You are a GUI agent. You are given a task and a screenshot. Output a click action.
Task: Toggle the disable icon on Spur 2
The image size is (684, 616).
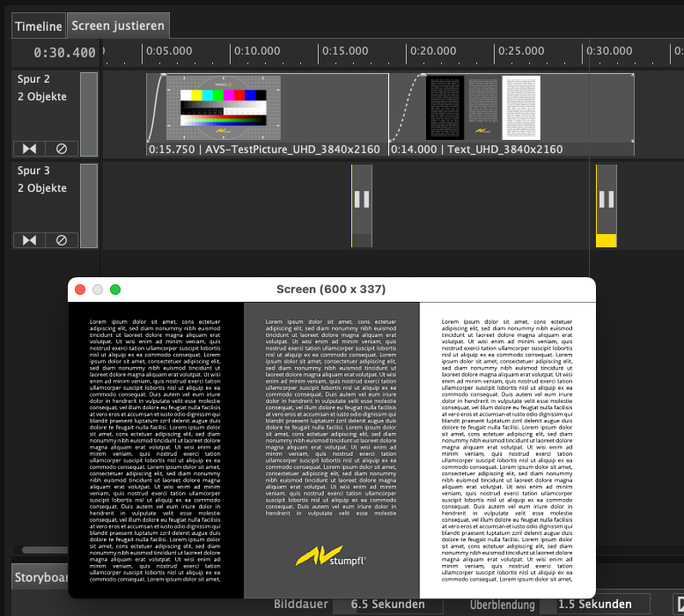(x=62, y=149)
